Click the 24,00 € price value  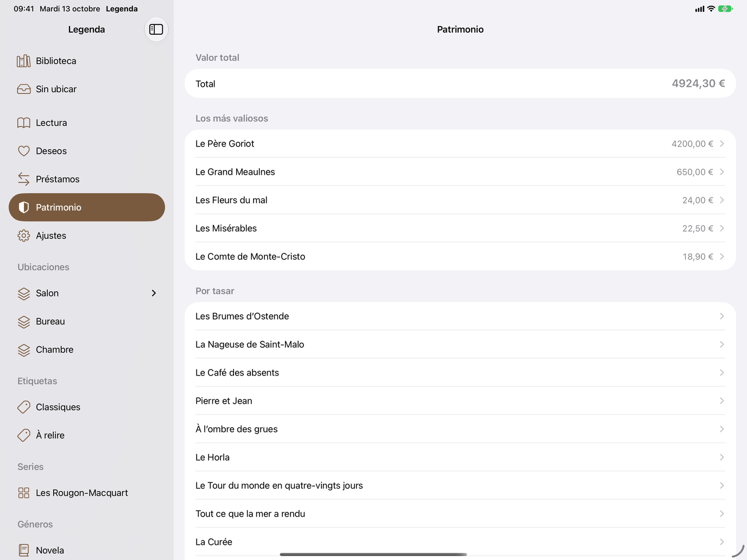click(698, 200)
